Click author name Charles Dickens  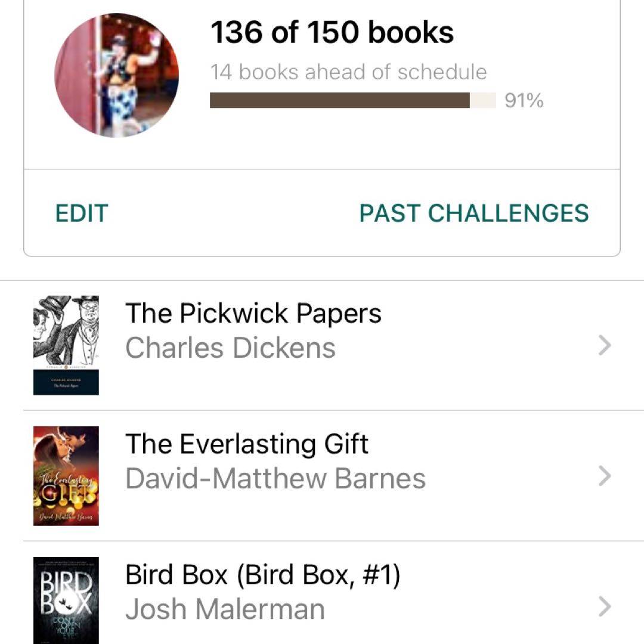coord(230,348)
